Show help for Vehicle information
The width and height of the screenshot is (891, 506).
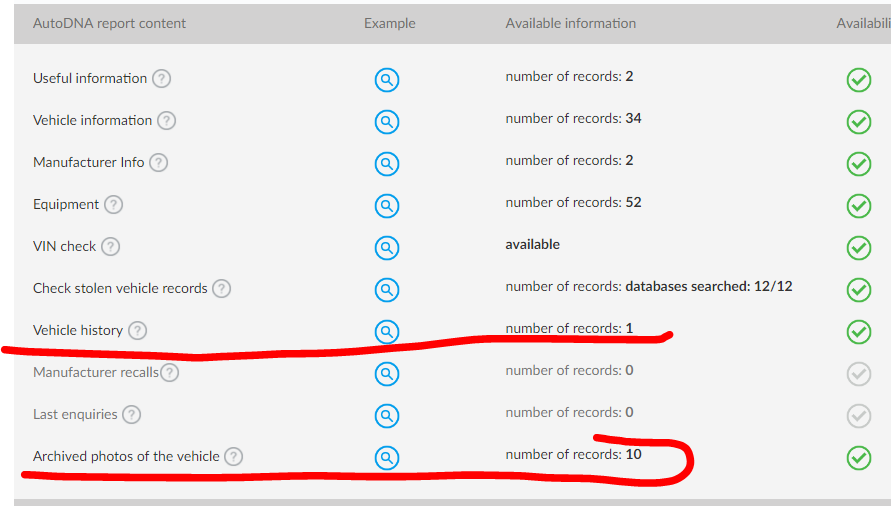tap(166, 121)
